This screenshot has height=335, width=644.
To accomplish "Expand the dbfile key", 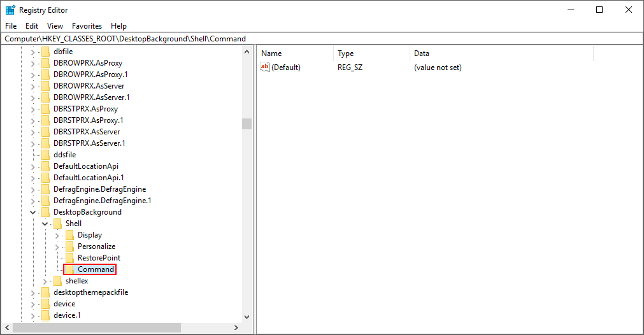I will pos(33,52).
